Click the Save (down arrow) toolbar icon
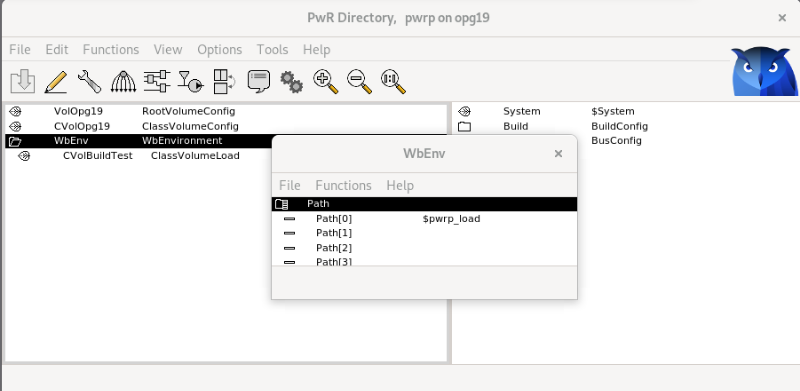This screenshot has height=391, width=800. pos(22,82)
